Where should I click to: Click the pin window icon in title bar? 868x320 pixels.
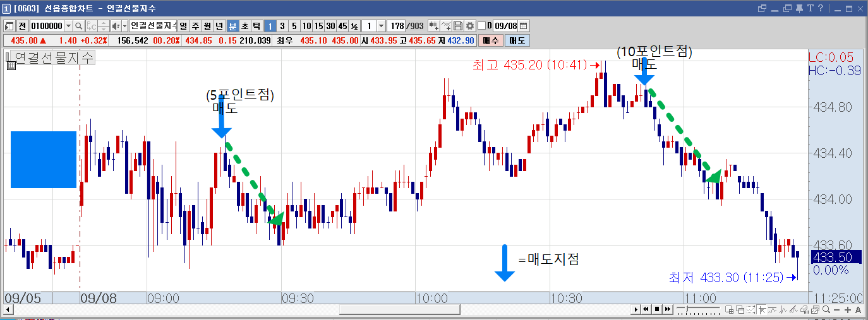coord(799,8)
